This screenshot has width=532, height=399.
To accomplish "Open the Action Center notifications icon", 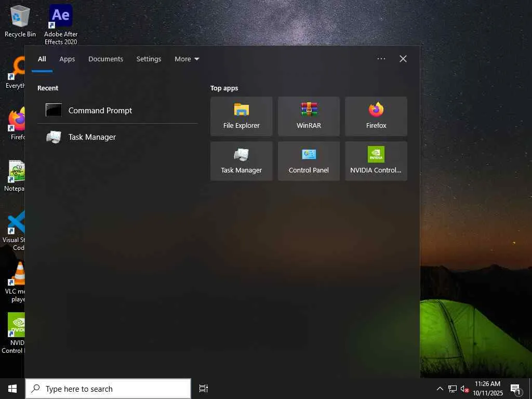I will [x=516, y=389].
